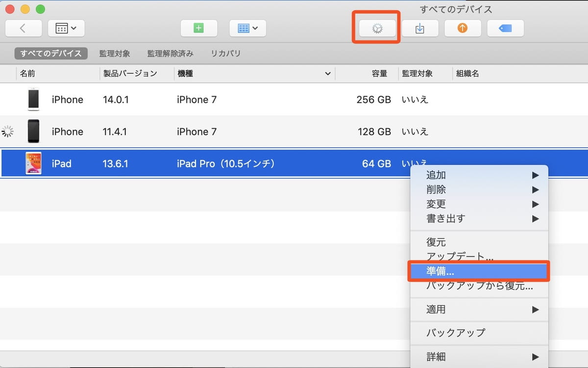Select the すべてのデバイス tab
588x368 pixels.
[x=51, y=53]
